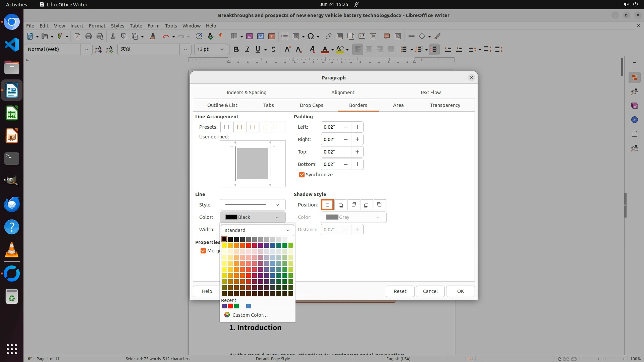
Task: Click the italic formatting icon
Action: click(x=247, y=49)
